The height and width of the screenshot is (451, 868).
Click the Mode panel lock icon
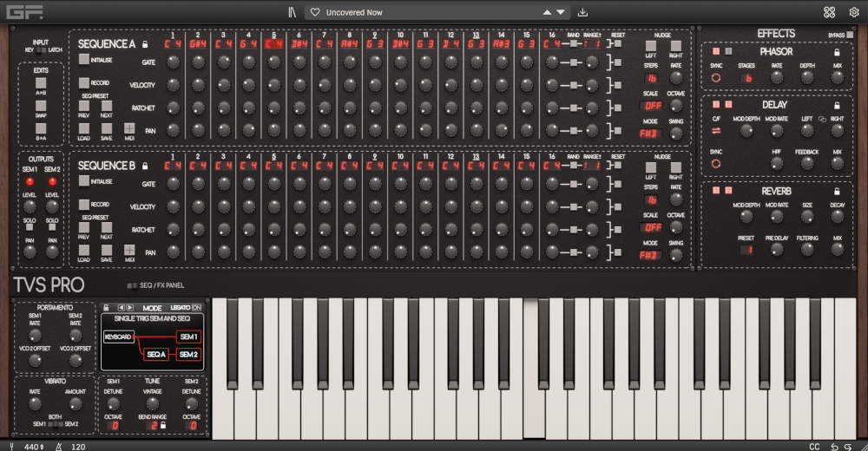coord(106,308)
